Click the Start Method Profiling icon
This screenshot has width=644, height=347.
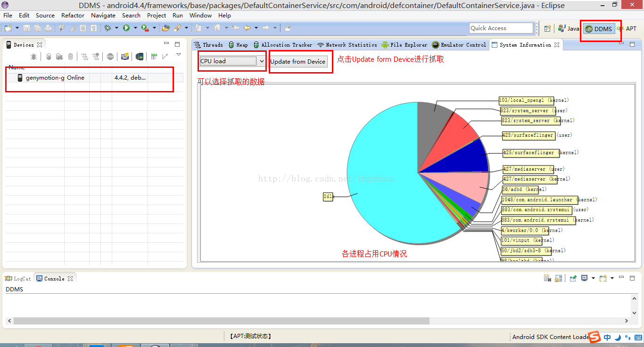tap(96, 57)
